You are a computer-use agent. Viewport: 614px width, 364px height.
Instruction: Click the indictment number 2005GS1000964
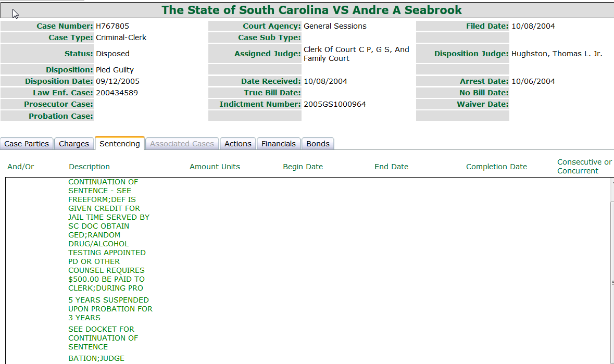[334, 104]
